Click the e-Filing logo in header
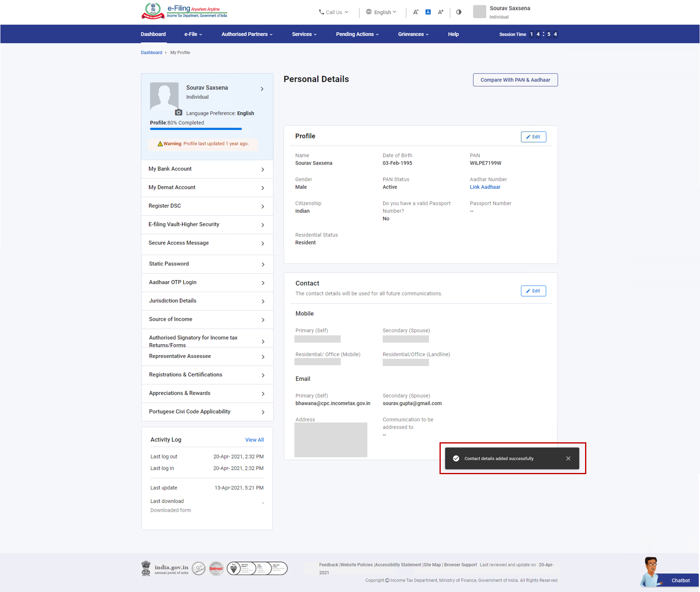Viewport: 700px width, 592px height. coord(184,11)
